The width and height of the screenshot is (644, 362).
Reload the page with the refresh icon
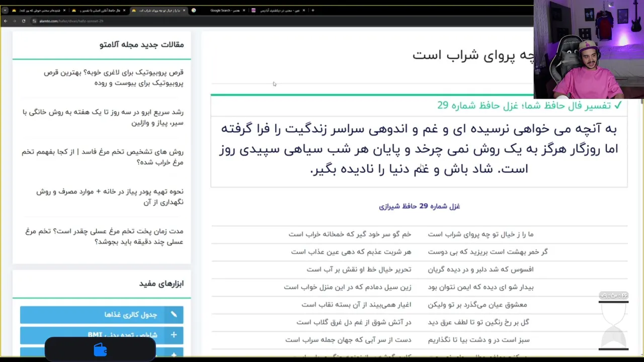24,21
